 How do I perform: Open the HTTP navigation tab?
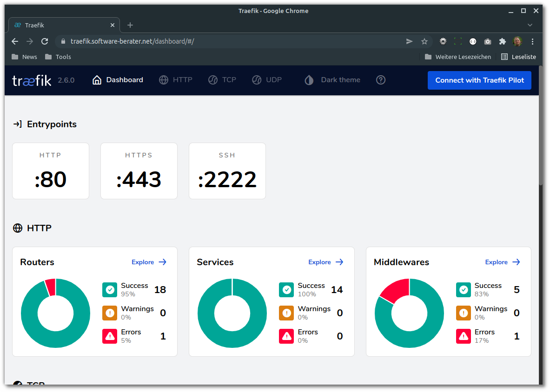[x=175, y=80]
